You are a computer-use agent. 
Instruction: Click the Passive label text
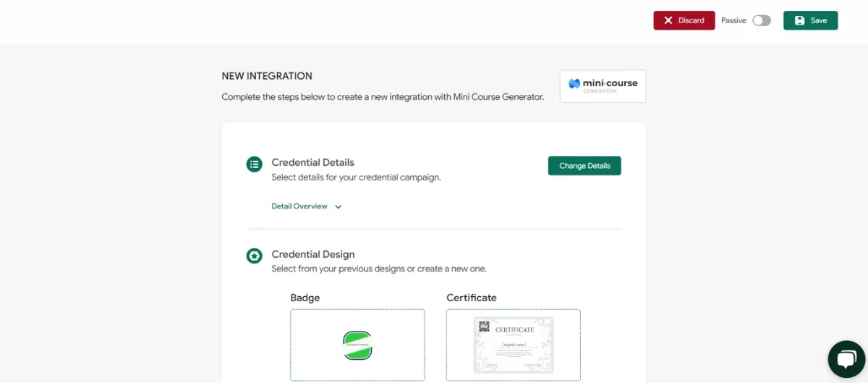tap(733, 20)
